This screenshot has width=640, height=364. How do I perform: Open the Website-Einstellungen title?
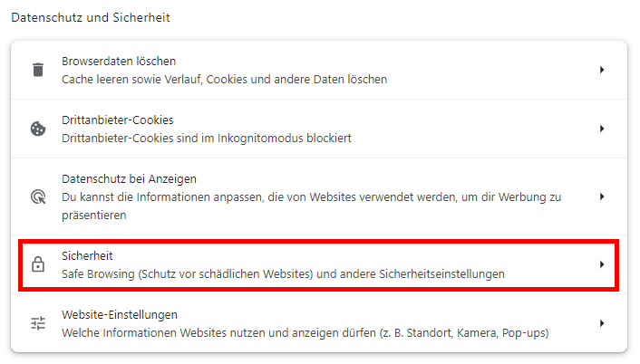(119, 314)
